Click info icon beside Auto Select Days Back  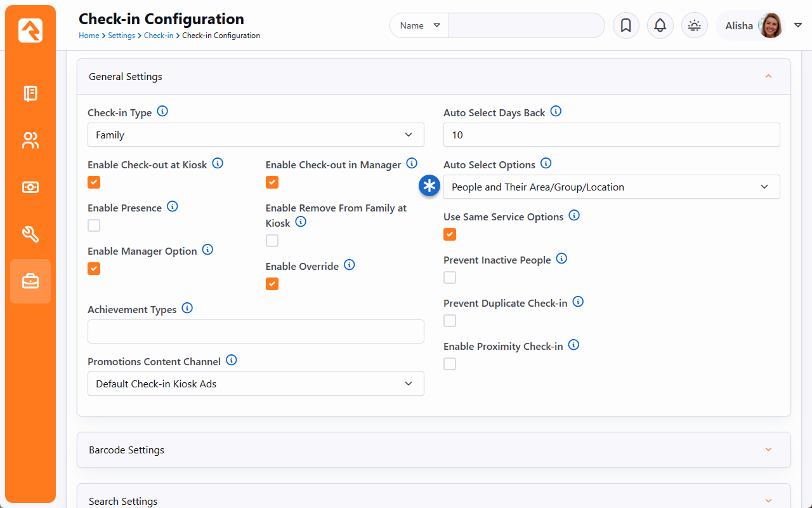(556, 112)
